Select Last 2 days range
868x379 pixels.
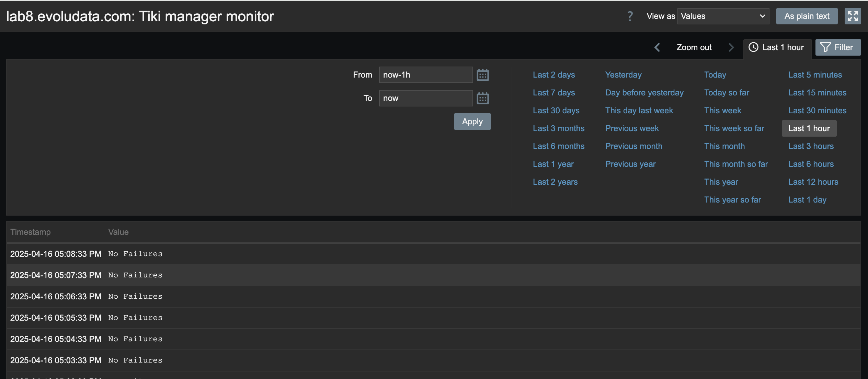coord(554,75)
